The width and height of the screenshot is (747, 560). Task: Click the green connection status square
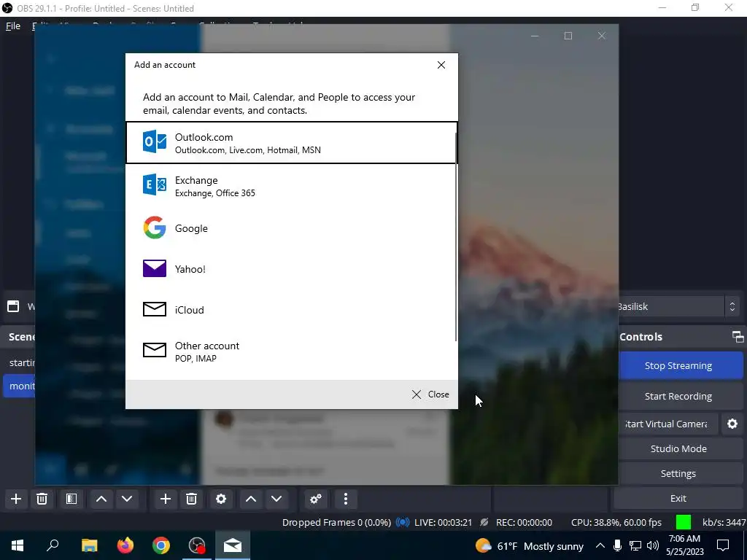click(683, 522)
